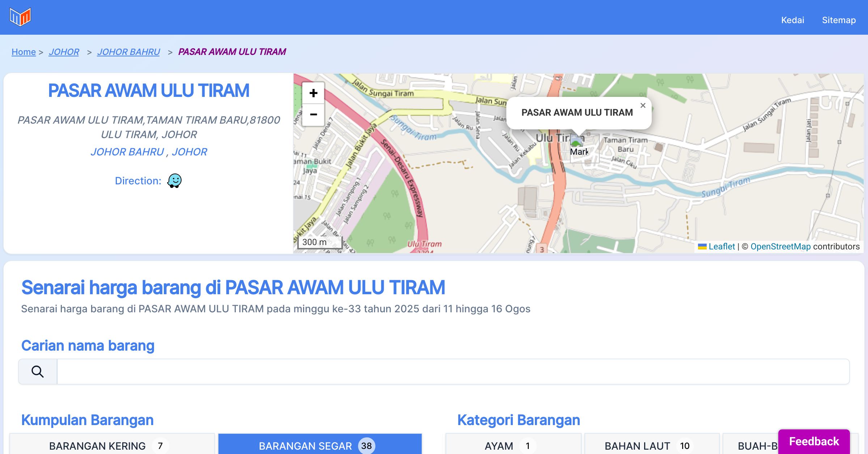The height and width of the screenshot is (454, 868).
Task: Open JOHOR BAHRU breadcrumb link
Action: [x=128, y=52]
